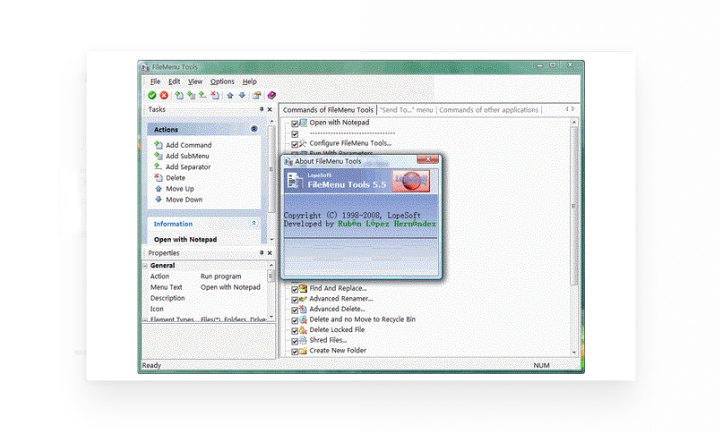Close the Properties panel
720x432 pixels.
270,253
